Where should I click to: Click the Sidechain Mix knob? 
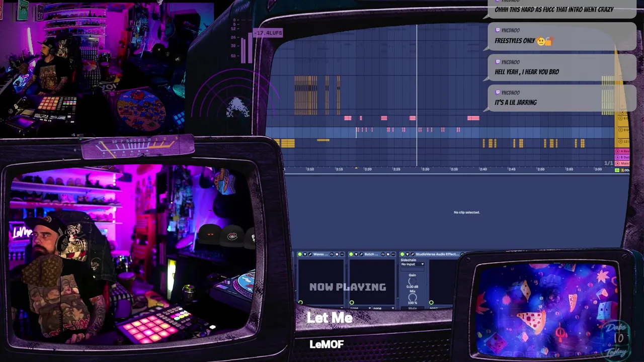pyautogui.click(x=413, y=298)
